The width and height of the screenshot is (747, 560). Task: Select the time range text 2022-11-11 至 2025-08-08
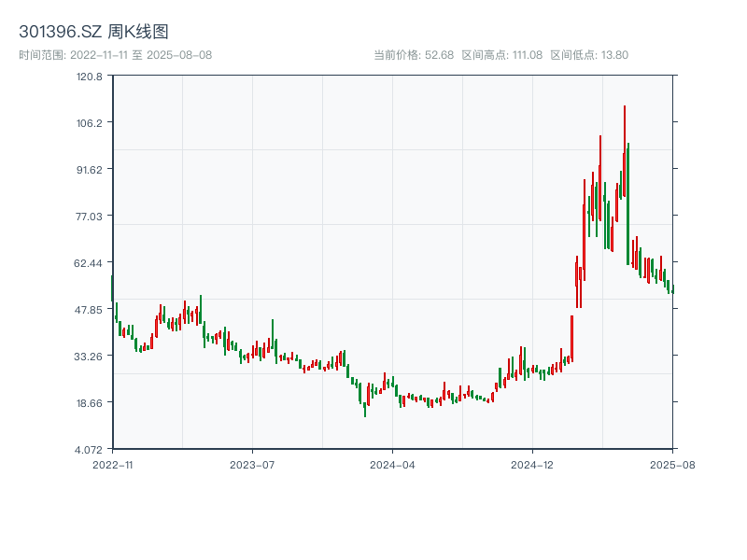141,55
